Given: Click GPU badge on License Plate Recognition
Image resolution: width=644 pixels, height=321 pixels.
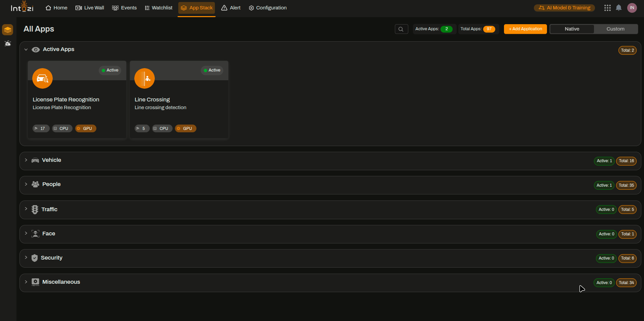Looking at the screenshot, I should (x=86, y=129).
